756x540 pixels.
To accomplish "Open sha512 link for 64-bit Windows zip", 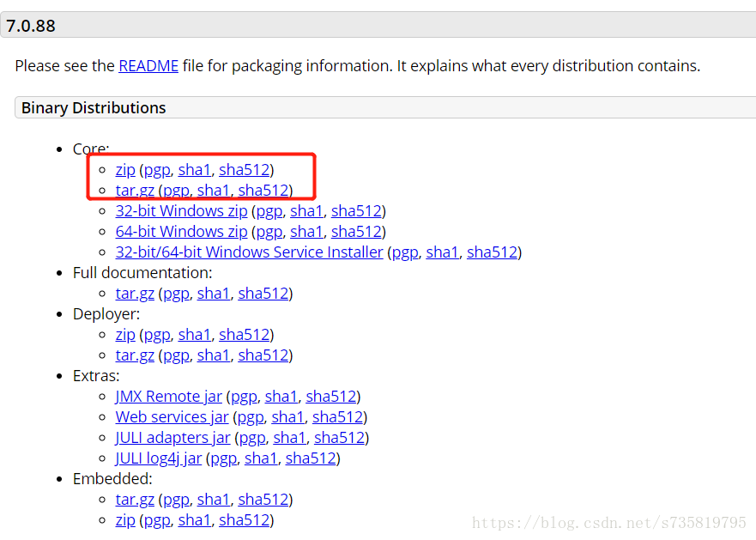I will pos(356,232).
